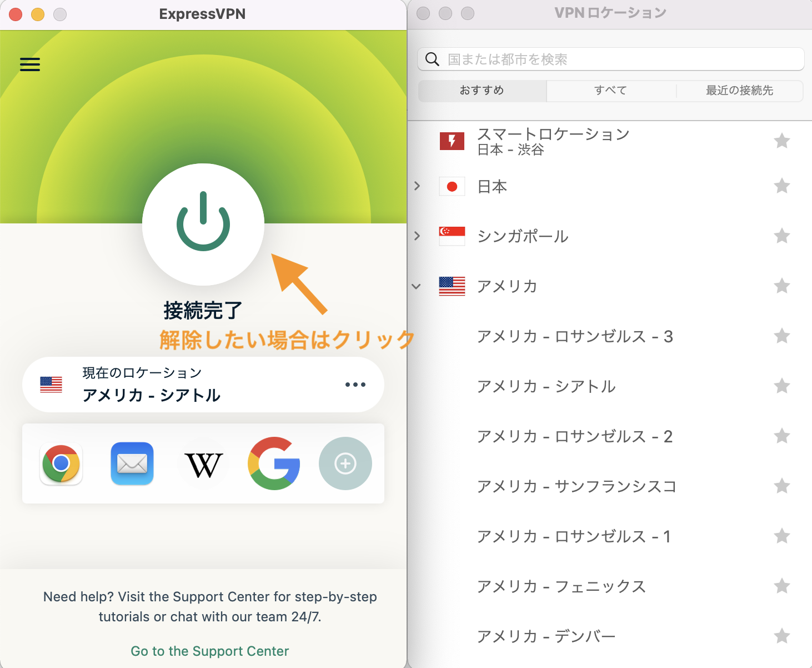Star 日本 as favorite
Viewport: 812px width, 668px height.
pos(782,186)
